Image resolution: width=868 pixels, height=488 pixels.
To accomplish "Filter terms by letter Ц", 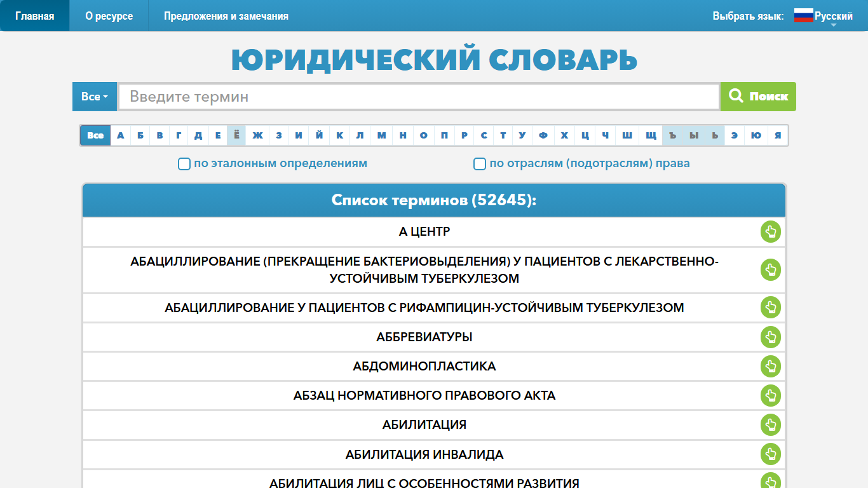I will click(x=585, y=135).
